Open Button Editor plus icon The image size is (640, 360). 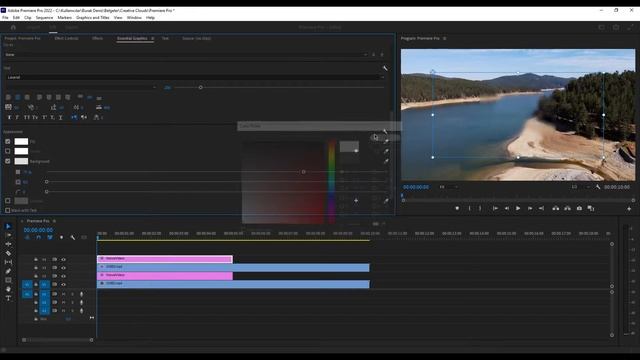(629, 209)
